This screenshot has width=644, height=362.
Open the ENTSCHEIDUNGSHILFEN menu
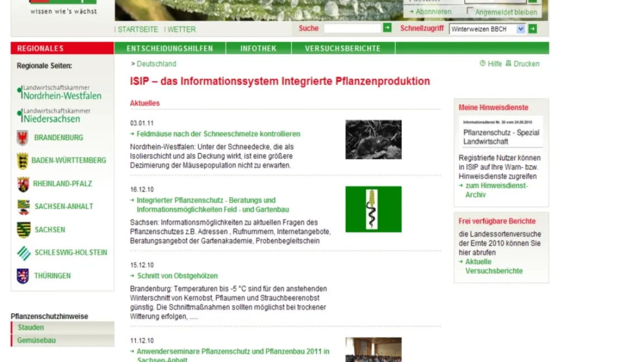click(x=170, y=48)
